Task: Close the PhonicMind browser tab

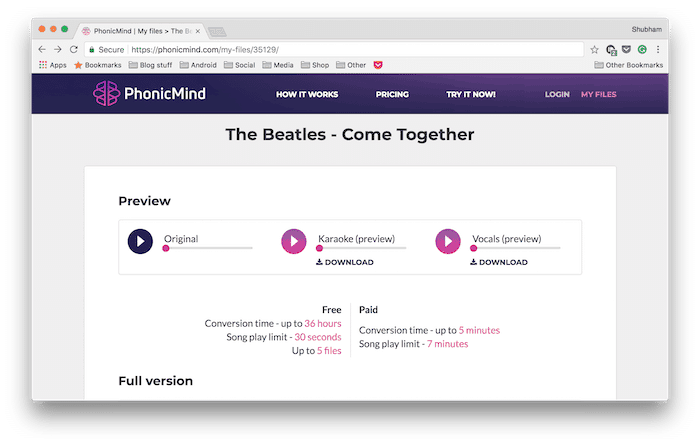Action: pyautogui.click(x=198, y=31)
